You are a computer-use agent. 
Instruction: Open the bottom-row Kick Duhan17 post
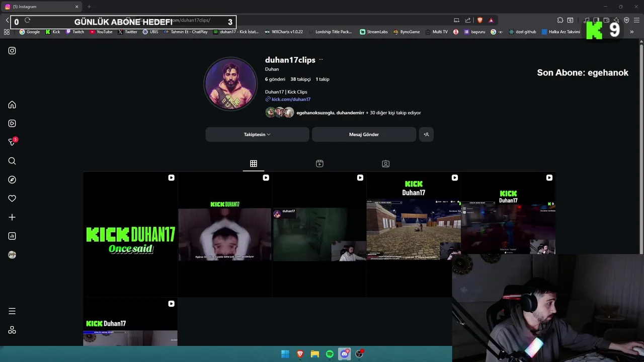coord(130,322)
